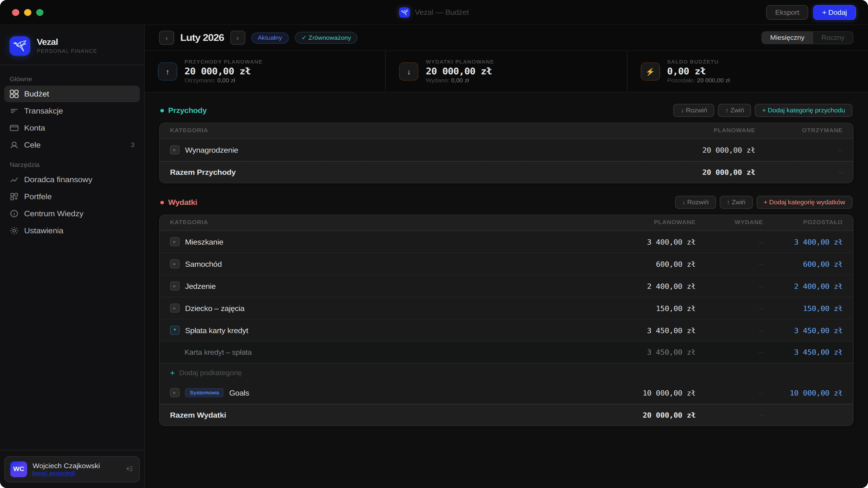Click the down-arrow Wydatki planowane icon
Viewport: 868px width, 488px height.
409,72
